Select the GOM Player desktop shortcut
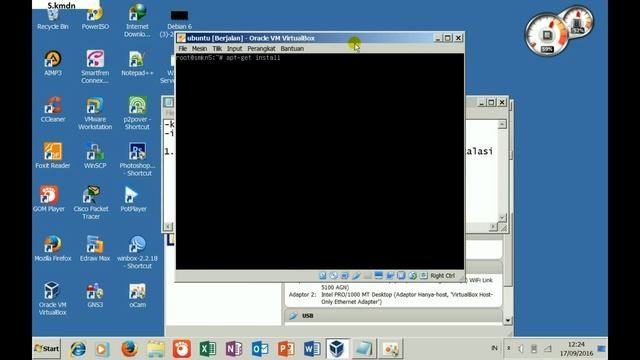640x360 pixels. [x=49, y=199]
